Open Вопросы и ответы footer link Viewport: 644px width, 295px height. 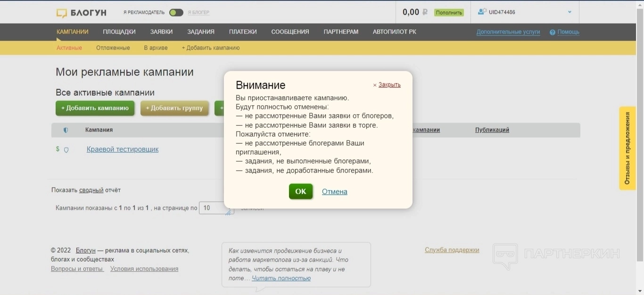point(77,269)
